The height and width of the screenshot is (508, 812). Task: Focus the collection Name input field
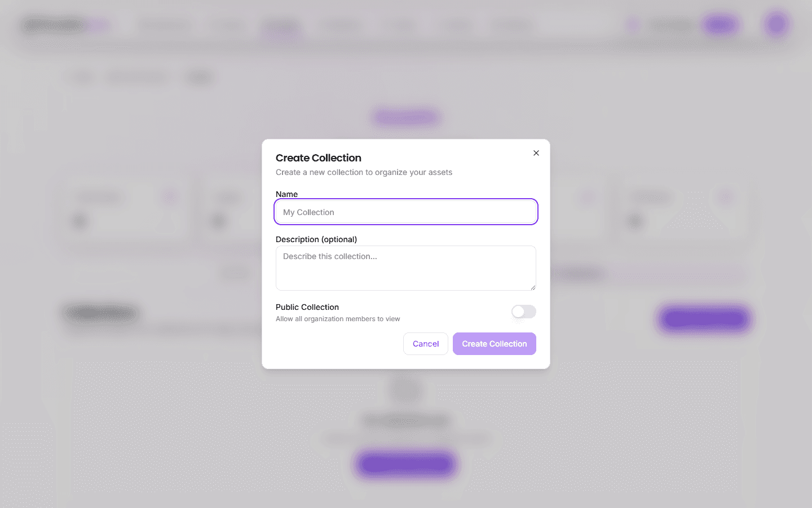tap(405, 212)
